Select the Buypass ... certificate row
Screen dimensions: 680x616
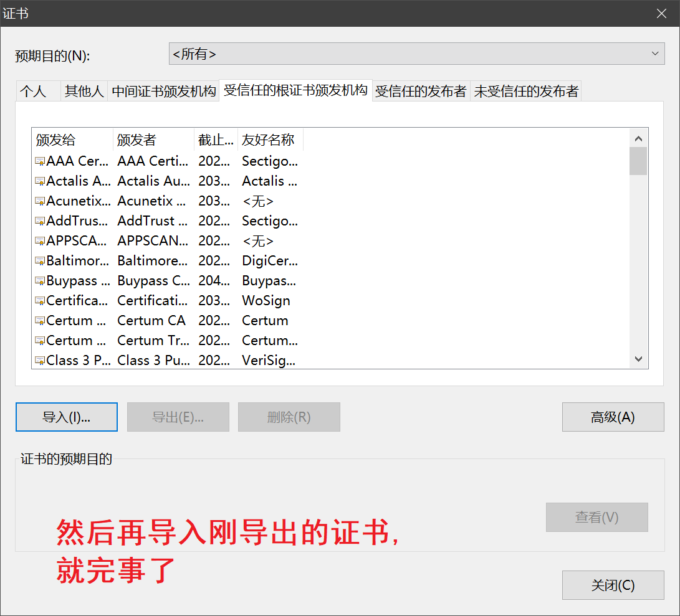pos(167,281)
